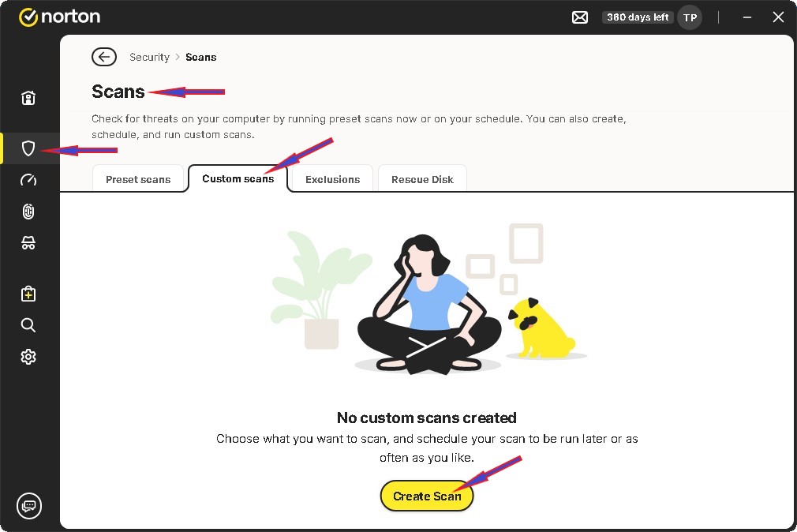Switch to the Preset scans tab
Viewport: 797px width, 532px height.
[139, 179]
